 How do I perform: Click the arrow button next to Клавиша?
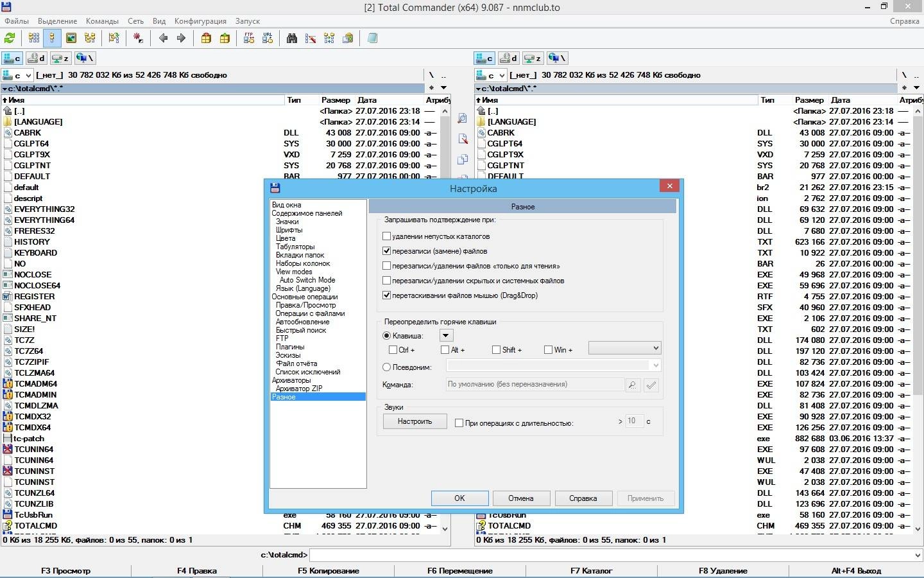point(446,335)
